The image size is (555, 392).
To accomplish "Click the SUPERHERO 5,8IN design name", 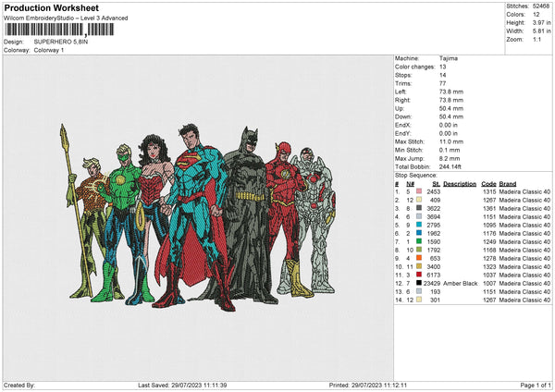I will [60, 43].
